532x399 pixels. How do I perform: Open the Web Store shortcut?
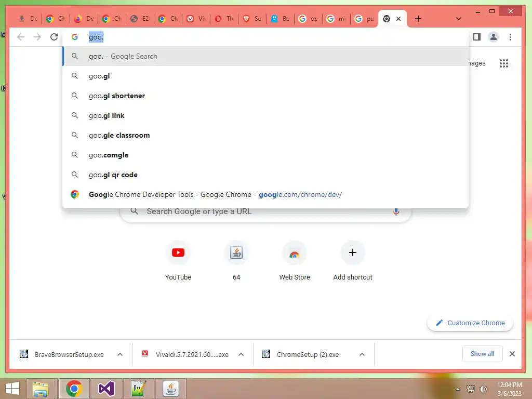[295, 261]
